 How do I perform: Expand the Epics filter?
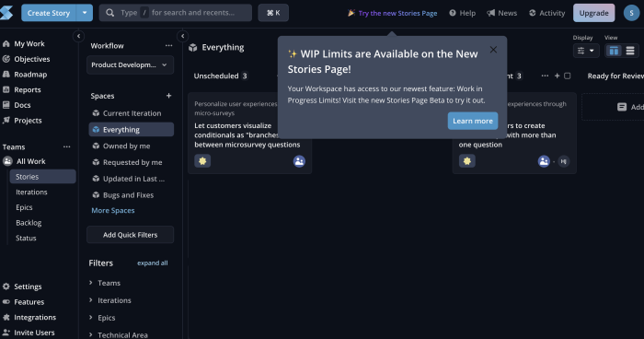click(x=102, y=318)
